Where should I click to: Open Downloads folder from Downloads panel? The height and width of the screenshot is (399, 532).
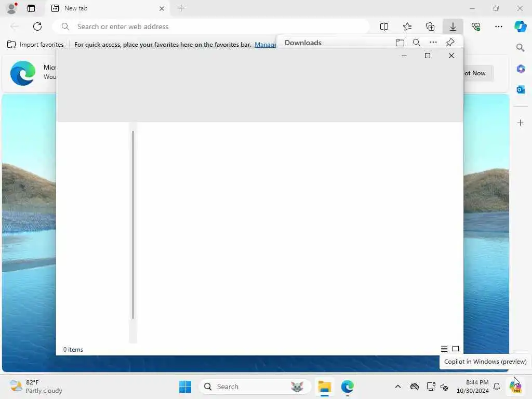pos(400,43)
